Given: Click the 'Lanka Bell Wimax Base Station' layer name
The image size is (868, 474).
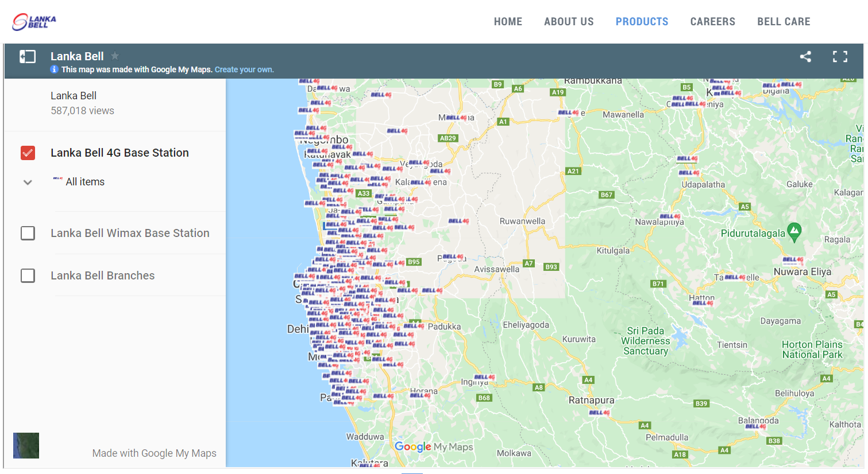Looking at the screenshot, I should tap(130, 233).
